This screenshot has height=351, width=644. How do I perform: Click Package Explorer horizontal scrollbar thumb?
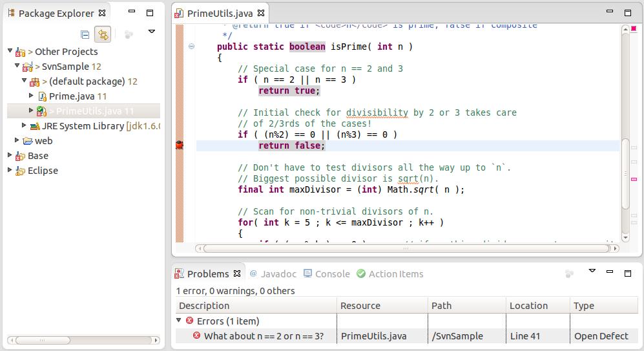tap(42, 340)
